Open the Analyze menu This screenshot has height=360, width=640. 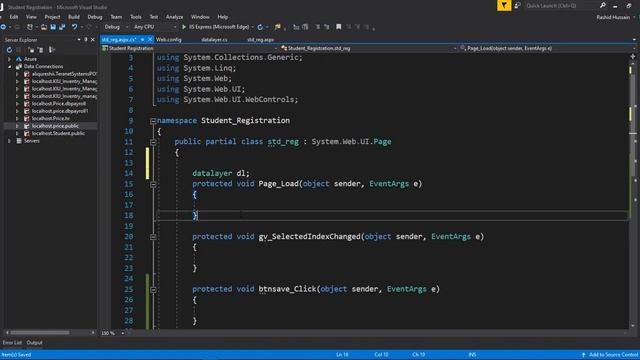[174, 17]
